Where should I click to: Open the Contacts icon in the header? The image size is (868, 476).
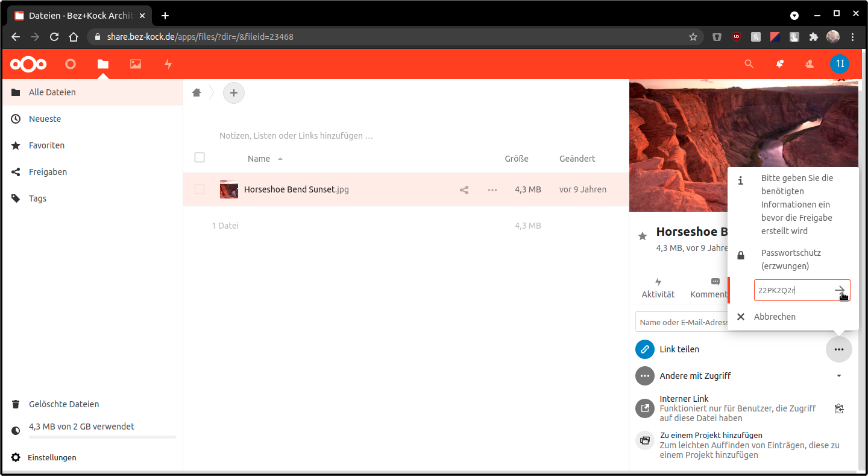click(x=810, y=64)
